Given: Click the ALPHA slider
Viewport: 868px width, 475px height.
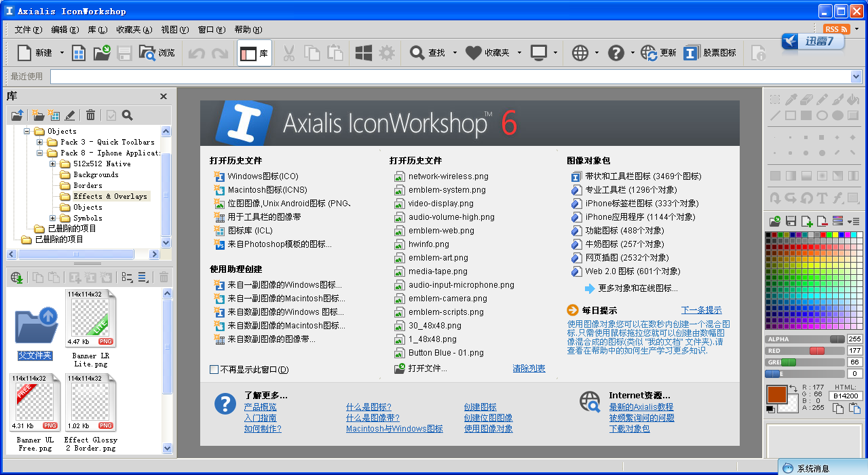Looking at the screenshot, I should pos(806,339).
